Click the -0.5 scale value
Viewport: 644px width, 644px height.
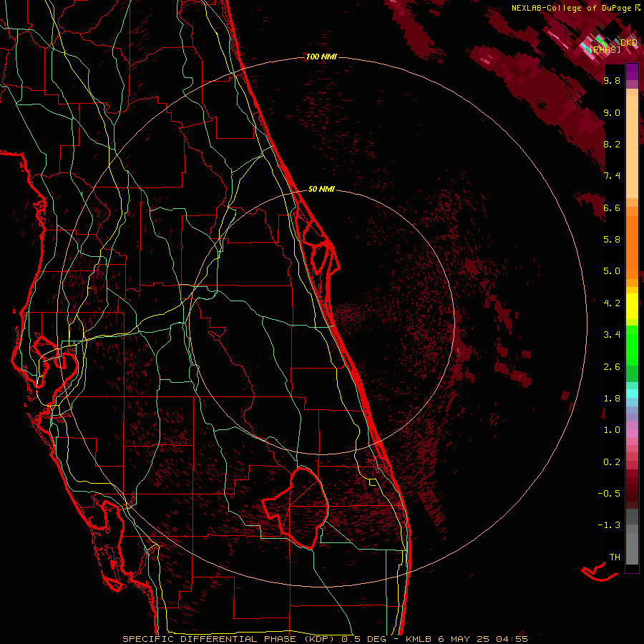609,494
